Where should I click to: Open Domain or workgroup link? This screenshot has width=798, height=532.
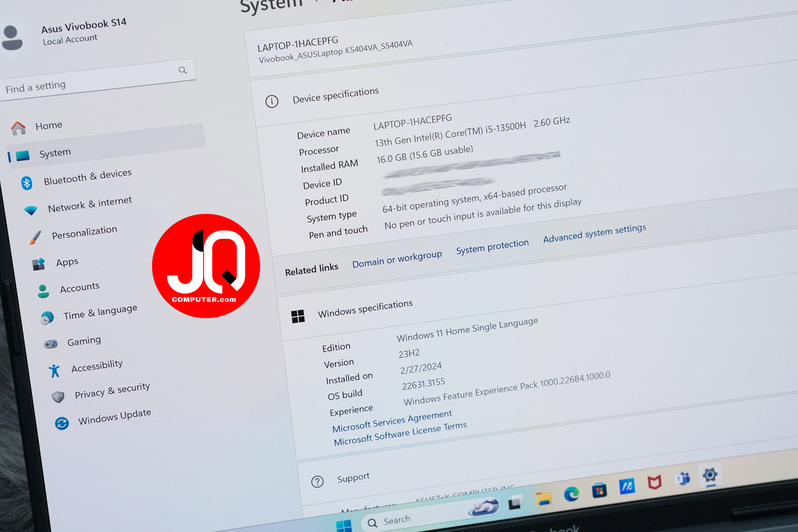[397, 259]
